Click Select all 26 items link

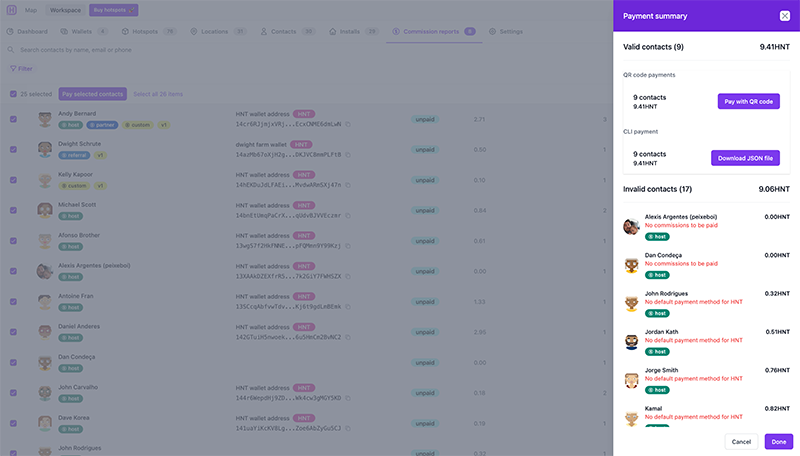(158, 94)
